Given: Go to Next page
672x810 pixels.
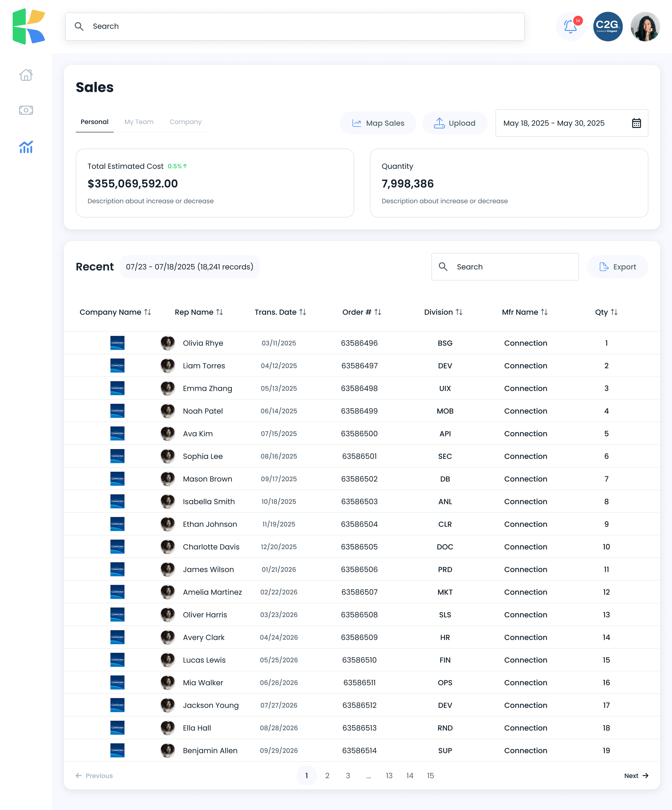Looking at the screenshot, I should tap(636, 775).
